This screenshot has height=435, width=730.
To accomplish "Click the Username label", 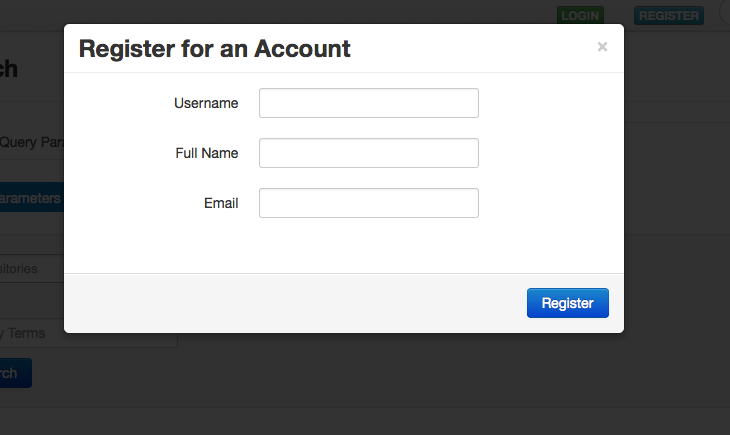I will (206, 103).
